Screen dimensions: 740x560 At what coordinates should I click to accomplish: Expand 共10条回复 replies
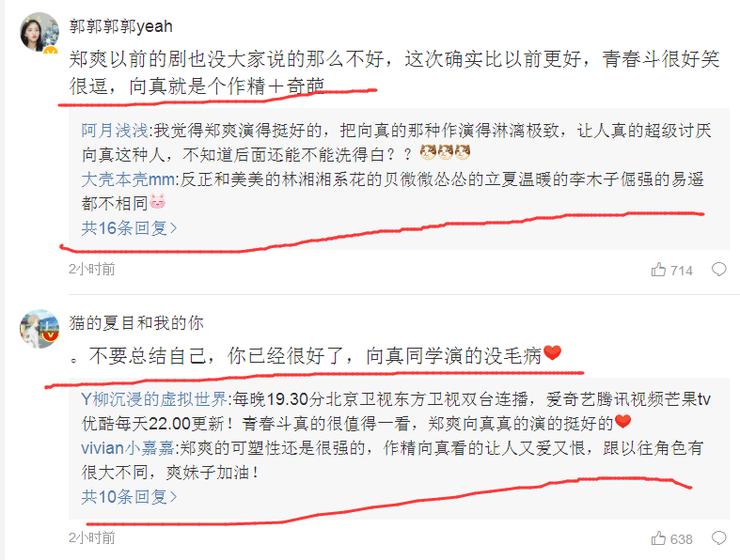(x=130, y=497)
